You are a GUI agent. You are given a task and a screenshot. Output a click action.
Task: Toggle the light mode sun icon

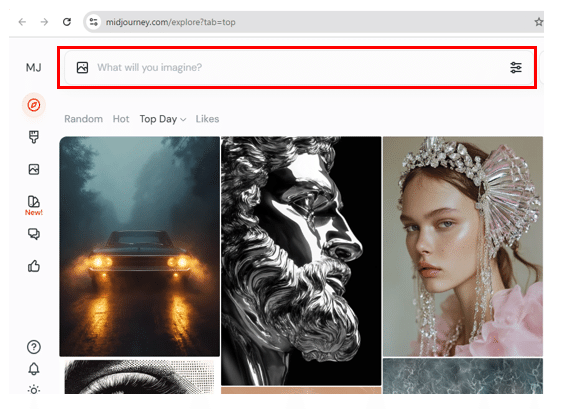[34, 390]
